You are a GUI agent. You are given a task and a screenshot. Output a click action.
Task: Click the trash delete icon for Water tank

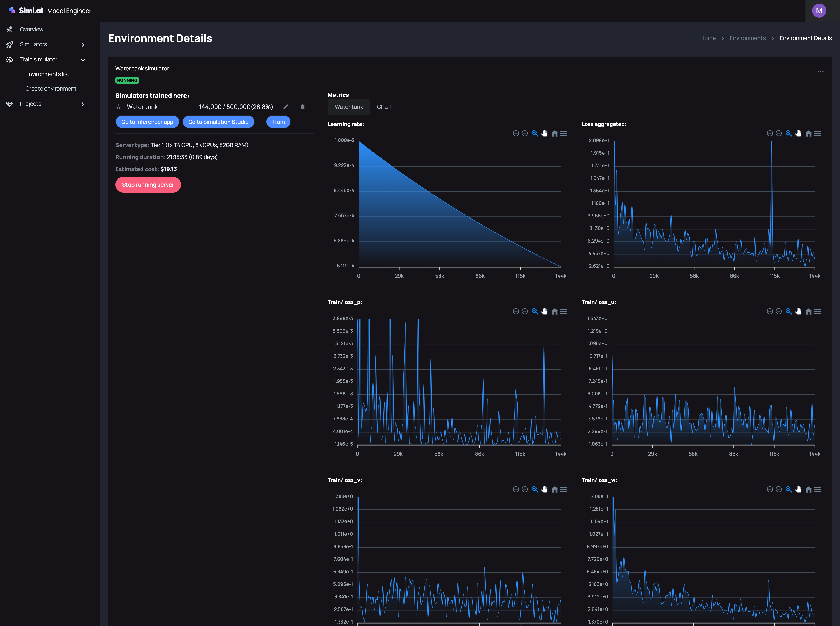[302, 107]
